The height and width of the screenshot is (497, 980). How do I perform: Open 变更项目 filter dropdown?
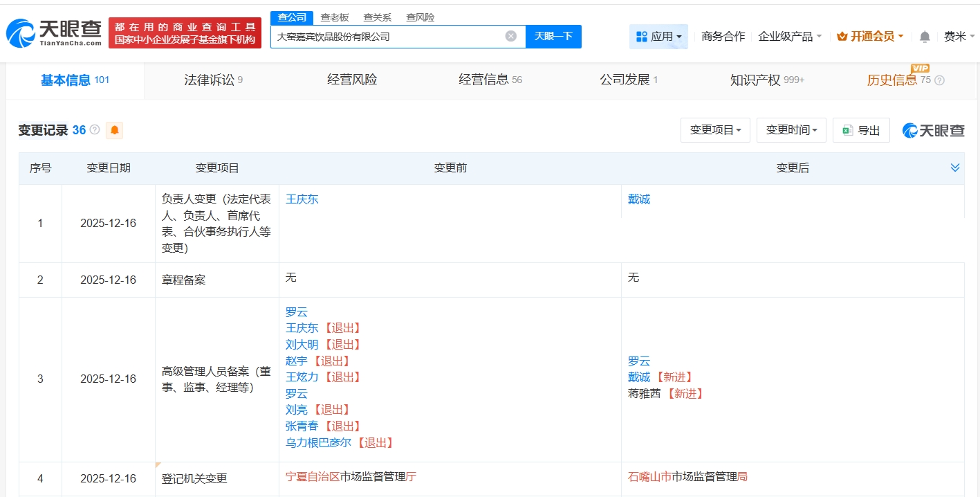pos(715,130)
